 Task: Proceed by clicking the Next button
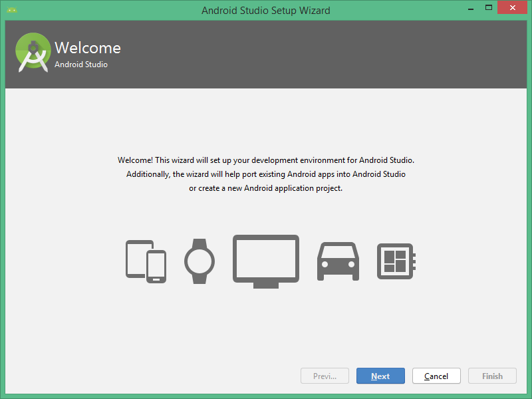point(380,376)
